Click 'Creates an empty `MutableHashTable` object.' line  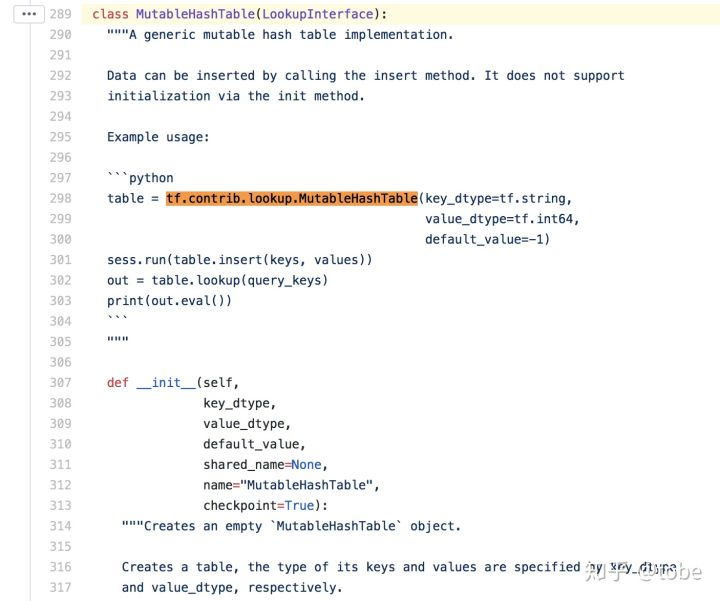291,526
